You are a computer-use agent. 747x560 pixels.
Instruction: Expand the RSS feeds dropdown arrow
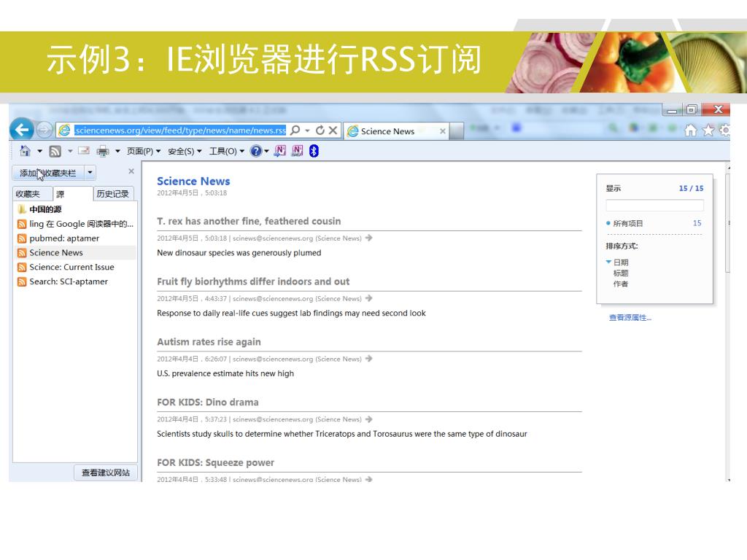[x=70, y=152]
